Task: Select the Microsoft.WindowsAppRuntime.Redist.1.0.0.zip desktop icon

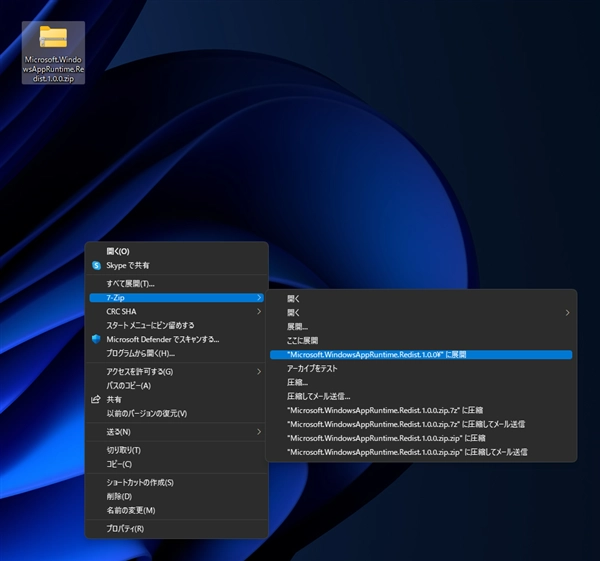Action: [53, 53]
